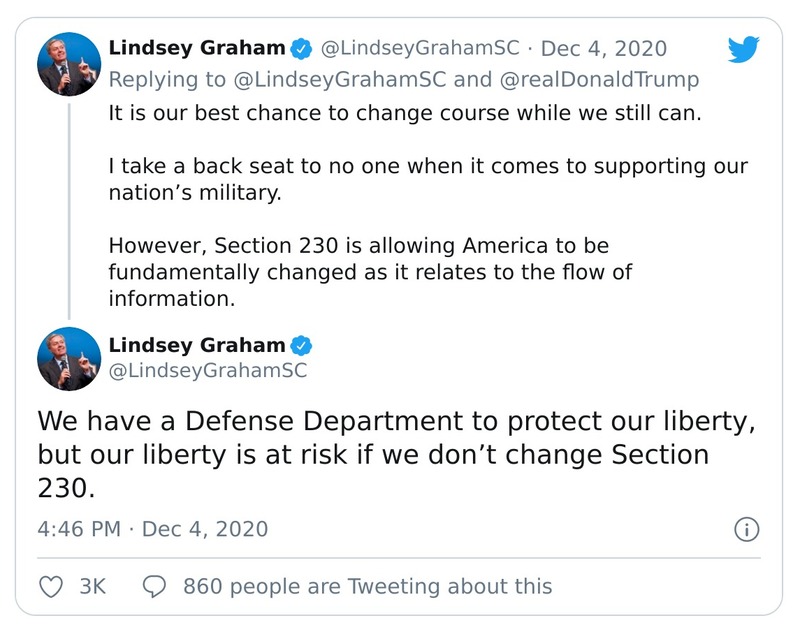Click the Twitter bird logo
The image size is (800, 632).
[743, 49]
